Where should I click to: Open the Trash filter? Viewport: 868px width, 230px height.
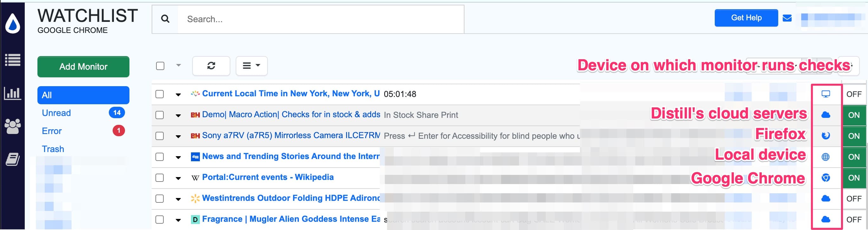click(53, 149)
